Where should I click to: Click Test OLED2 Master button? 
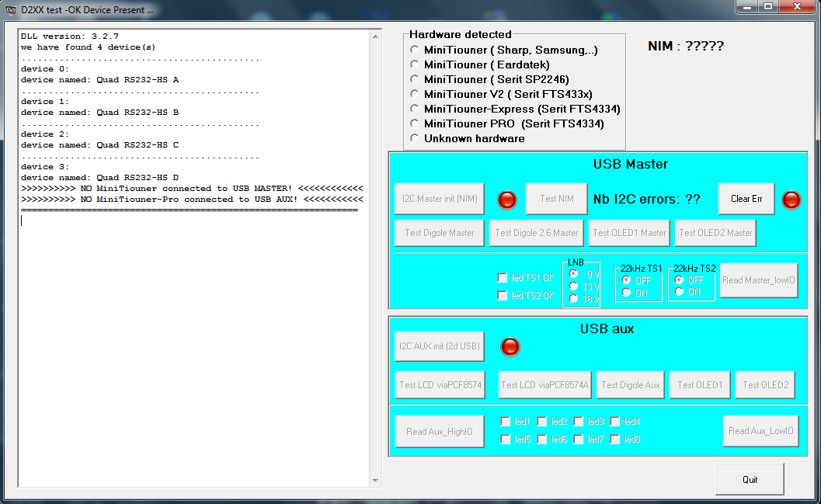point(715,233)
